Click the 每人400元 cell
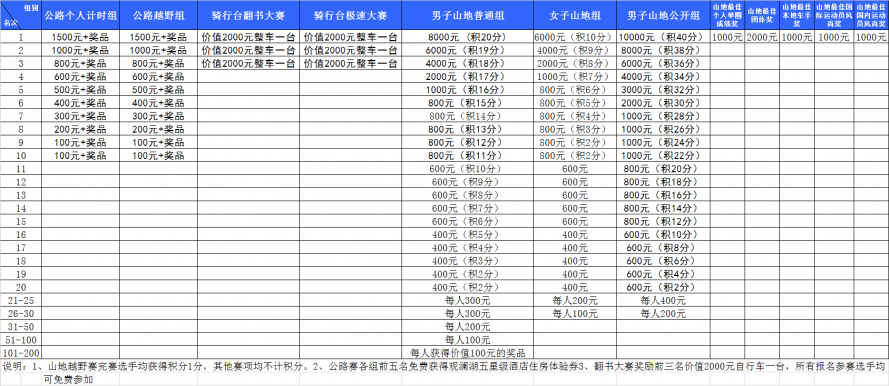 click(x=663, y=300)
